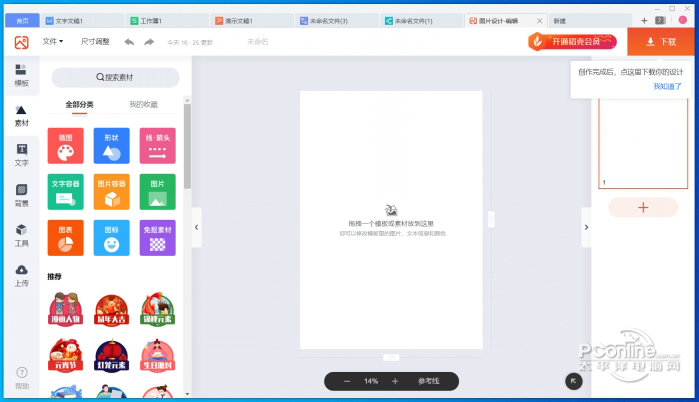Viewport: 699px width, 402px height.
Task: Switch to the 文字文稿1 document tab
Action: click(82, 21)
